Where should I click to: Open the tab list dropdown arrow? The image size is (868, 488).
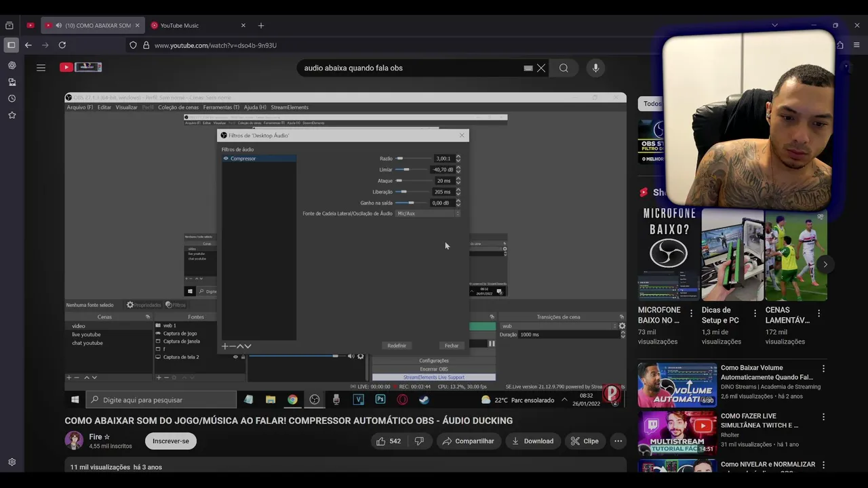774,25
